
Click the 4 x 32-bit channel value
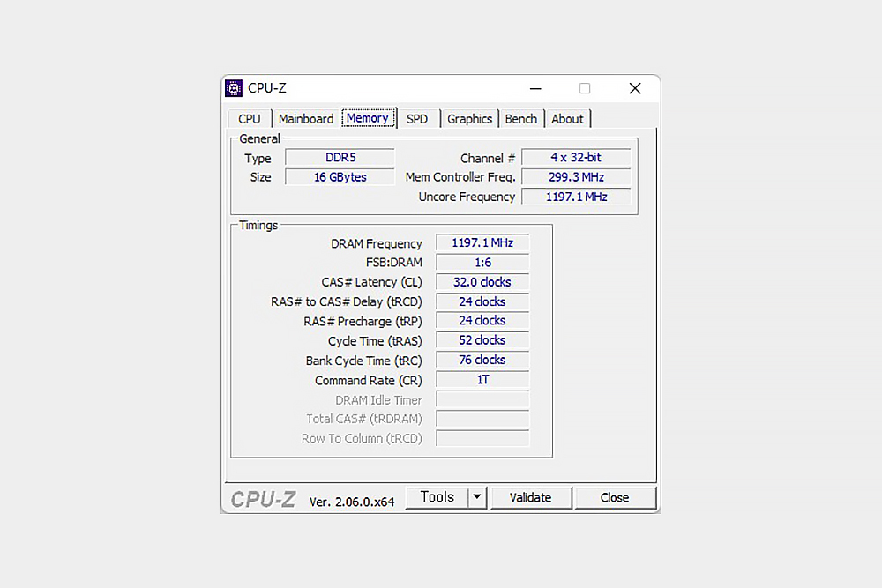pyautogui.click(x=576, y=158)
